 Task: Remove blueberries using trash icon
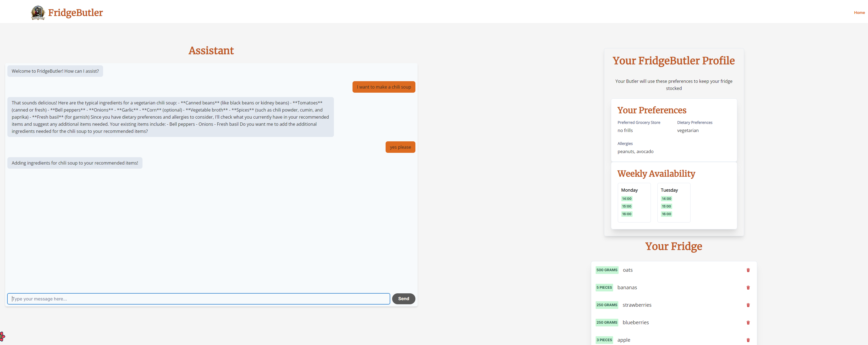(x=748, y=322)
